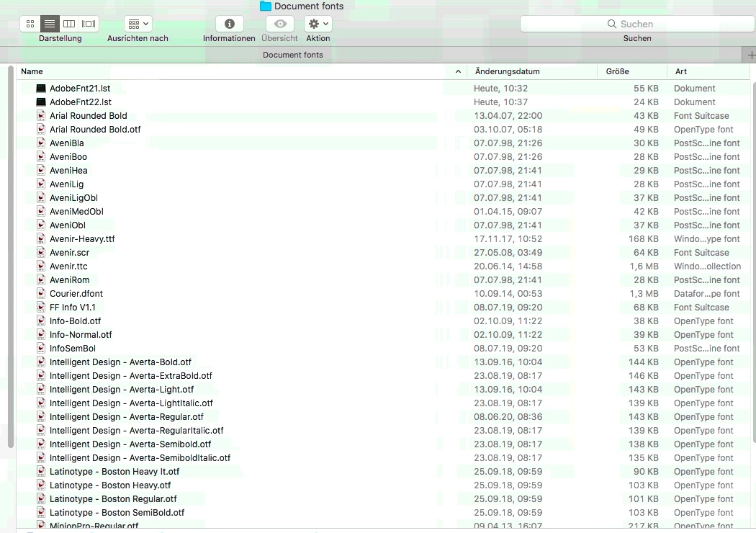Click the AdobeFnt21.lst file icon
Image resolution: width=756 pixels, height=533 pixels.
point(41,89)
